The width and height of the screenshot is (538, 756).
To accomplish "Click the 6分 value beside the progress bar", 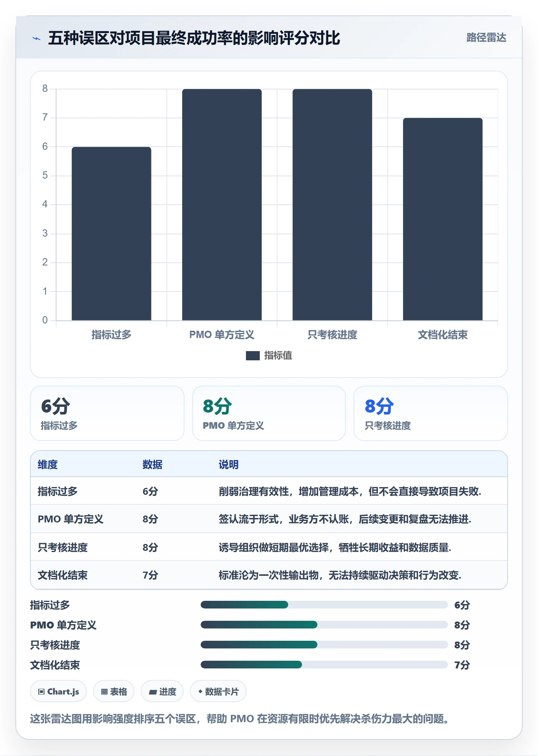I will coord(462,605).
